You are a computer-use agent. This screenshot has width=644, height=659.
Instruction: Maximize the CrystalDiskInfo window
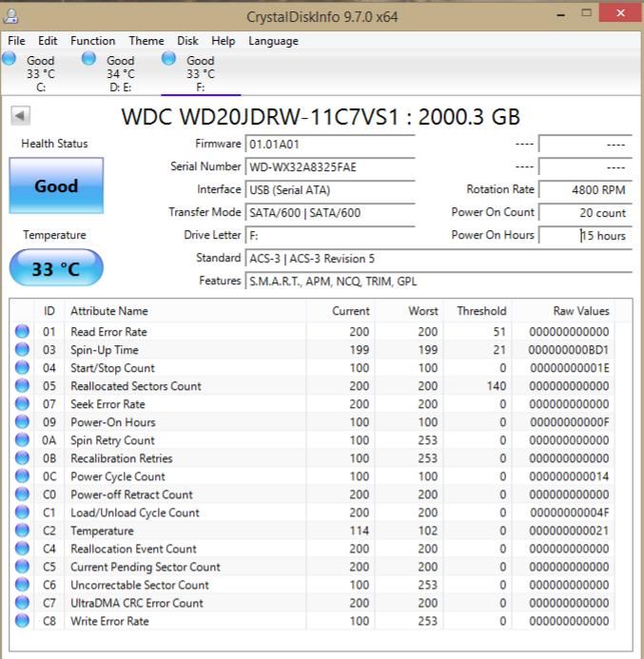[586, 12]
